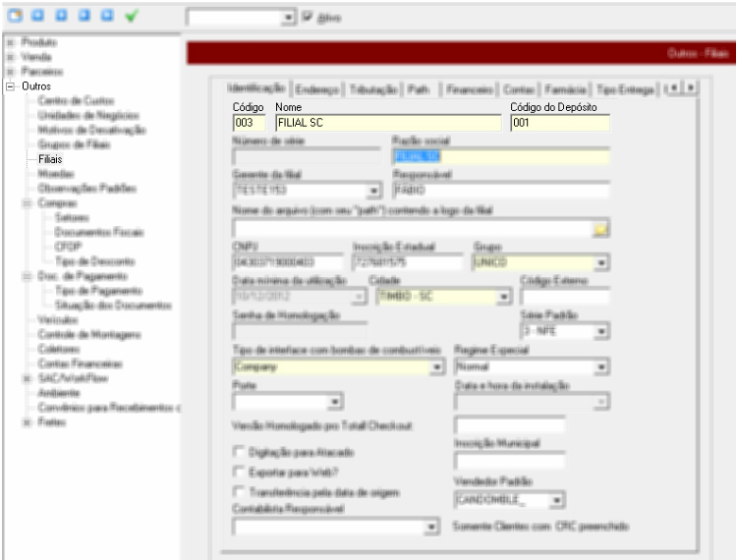The width and height of the screenshot is (737, 560).
Task: Open the Série Padrão dropdown
Action: pos(601,332)
